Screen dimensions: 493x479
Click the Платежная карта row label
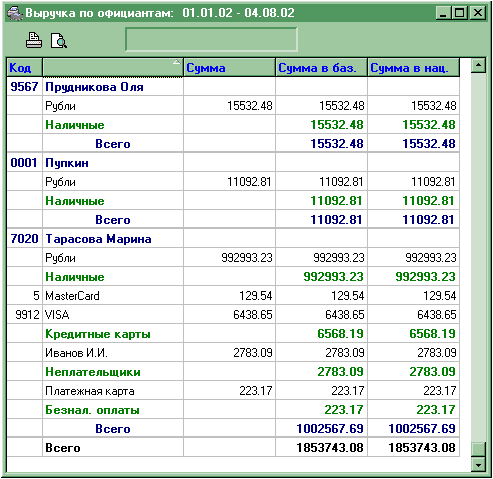click(x=90, y=391)
